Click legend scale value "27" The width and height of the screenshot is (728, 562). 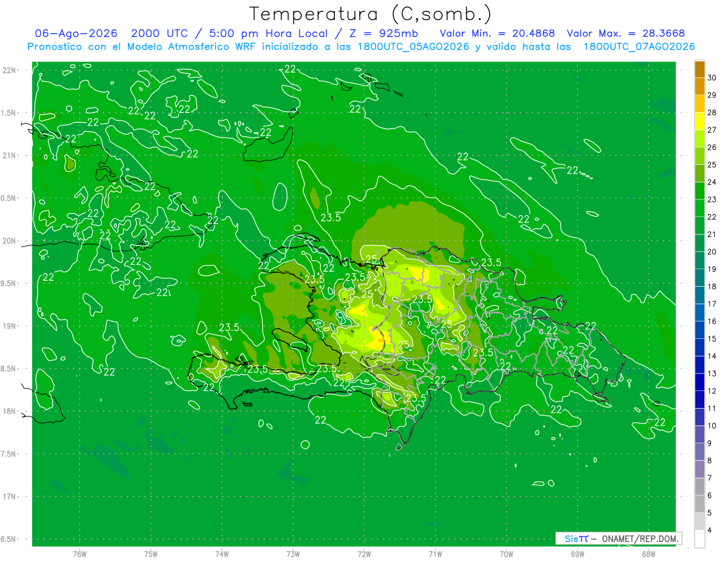click(x=712, y=130)
